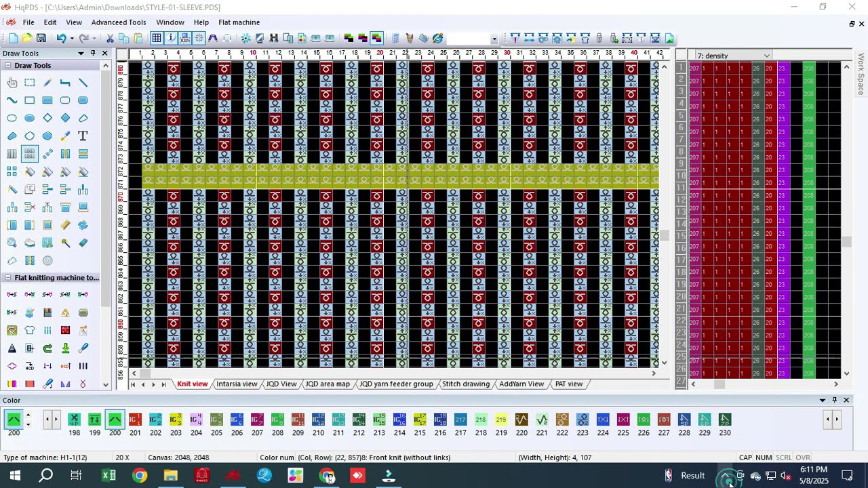Viewport: 868px width, 488px height.
Task: Select the pencil drawing tool
Action: click(x=47, y=83)
